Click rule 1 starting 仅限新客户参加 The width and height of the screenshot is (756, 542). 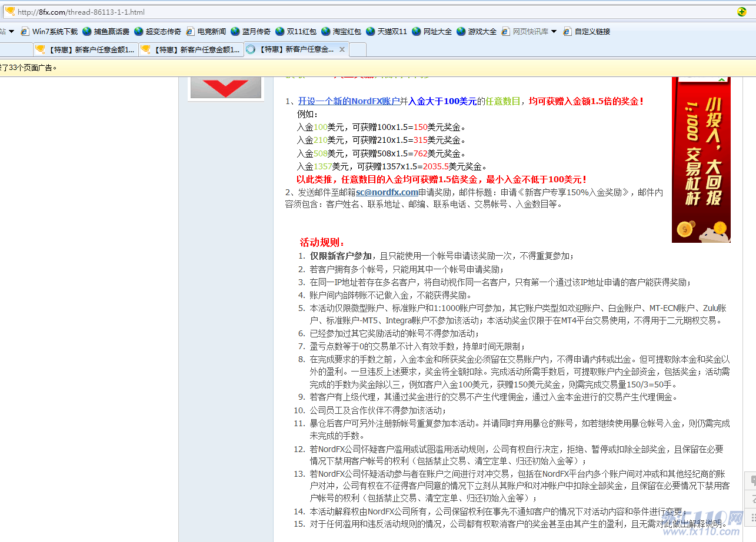442,256
